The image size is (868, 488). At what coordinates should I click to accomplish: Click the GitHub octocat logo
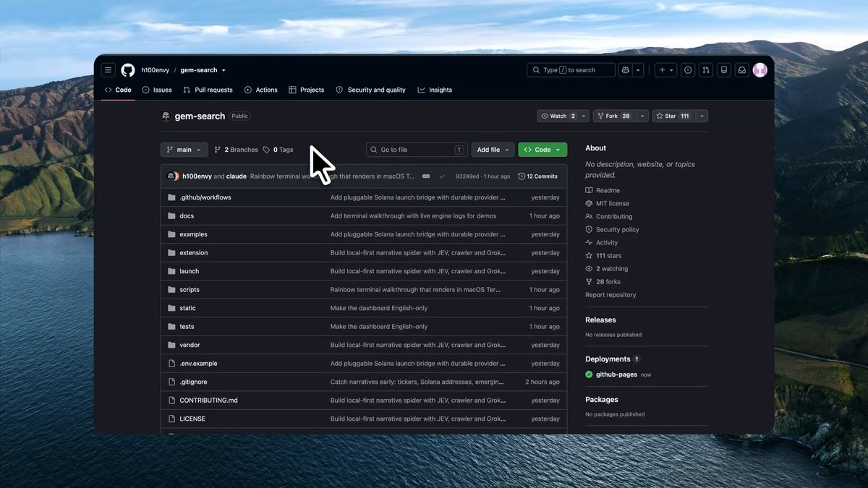pos(128,70)
